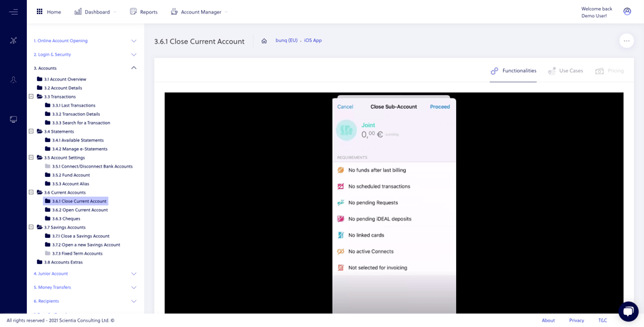Viewport: 644px width, 327px height.
Task: Collapse the 3.3 Transactions tree node
Action: tap(31, 97)
